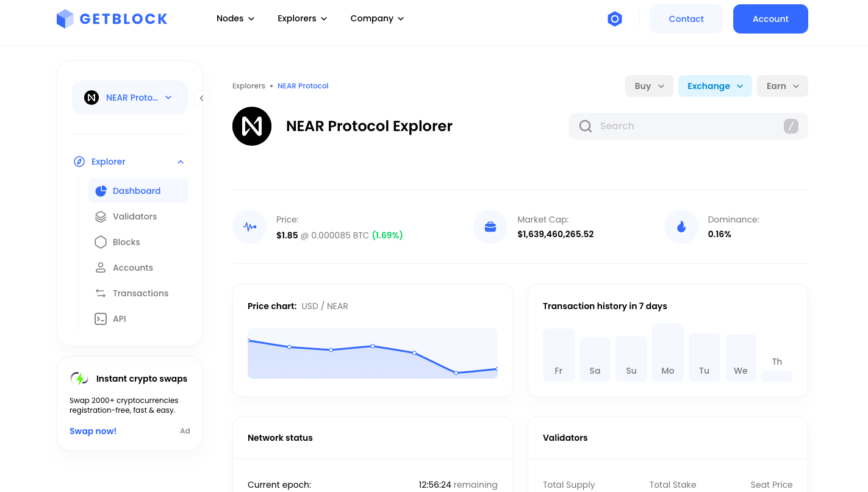Open the Company menu
Viewport: 868px width, 492px height.
coord(378,19)
